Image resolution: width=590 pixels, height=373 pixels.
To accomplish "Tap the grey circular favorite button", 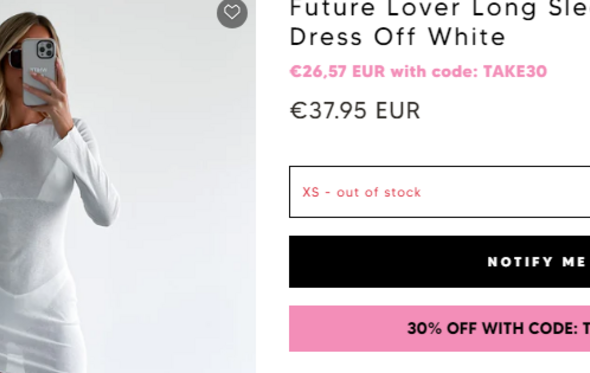I will pos(232,12).
